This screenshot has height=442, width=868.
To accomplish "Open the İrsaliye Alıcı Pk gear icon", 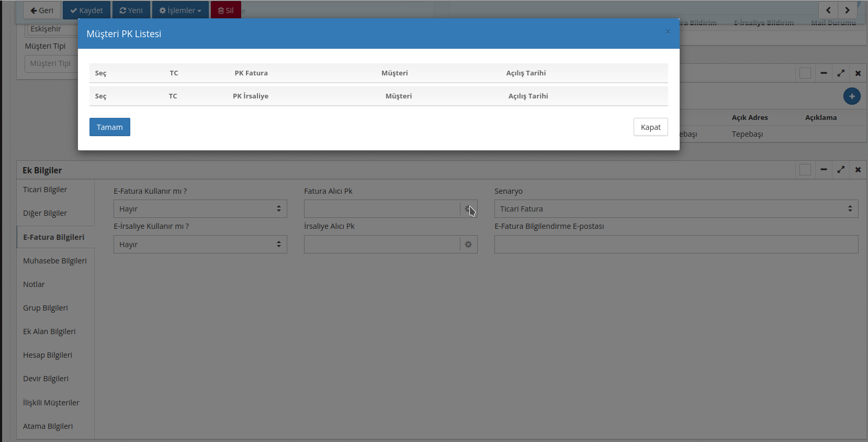I will pyautogui.click(x=468, y=245).
